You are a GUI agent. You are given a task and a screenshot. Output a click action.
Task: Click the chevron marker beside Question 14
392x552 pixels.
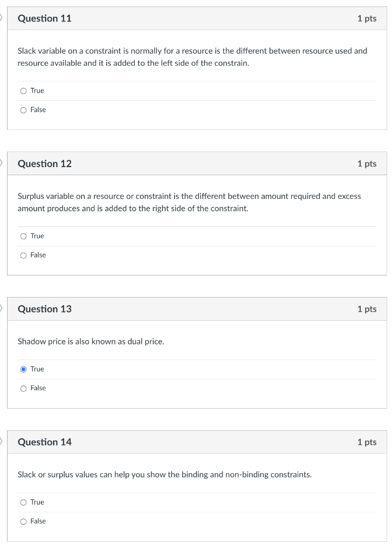pos(2,440)
